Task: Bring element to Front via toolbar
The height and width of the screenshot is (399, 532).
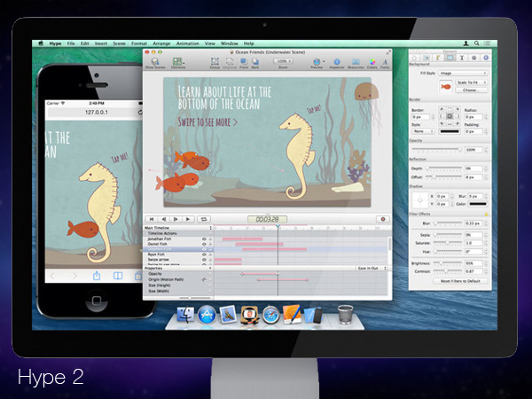Action: [244, 61]
